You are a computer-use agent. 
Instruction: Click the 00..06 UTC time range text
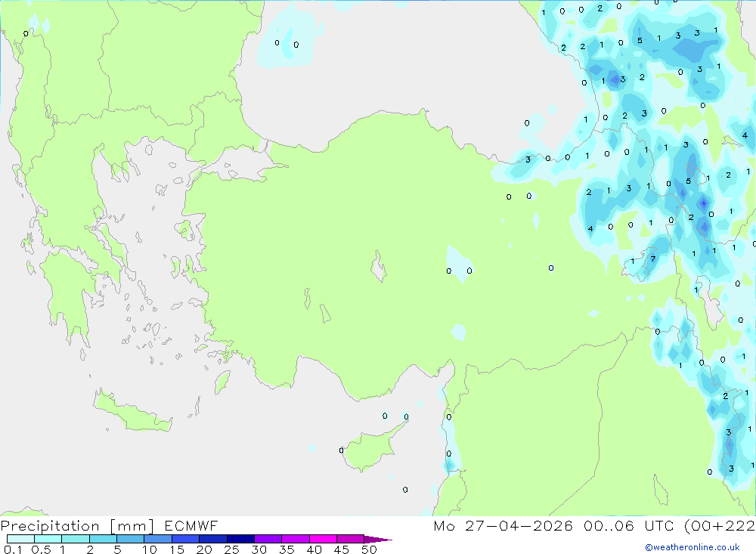click(628, 525)
